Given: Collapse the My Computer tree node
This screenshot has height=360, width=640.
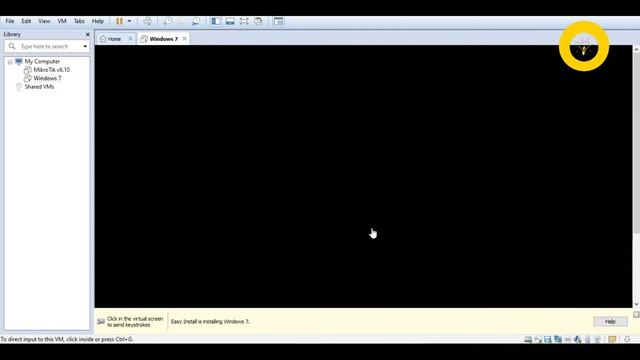Looking at the screenshot, I should click(10, 62).
